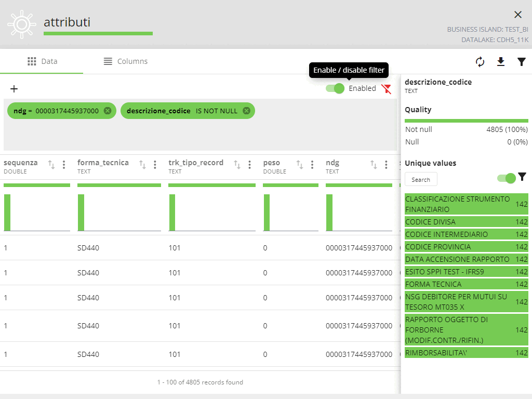Remove the descrizione_codice IS NOT NULL chip
Screen dimensions: 532x399
point(246,111)
